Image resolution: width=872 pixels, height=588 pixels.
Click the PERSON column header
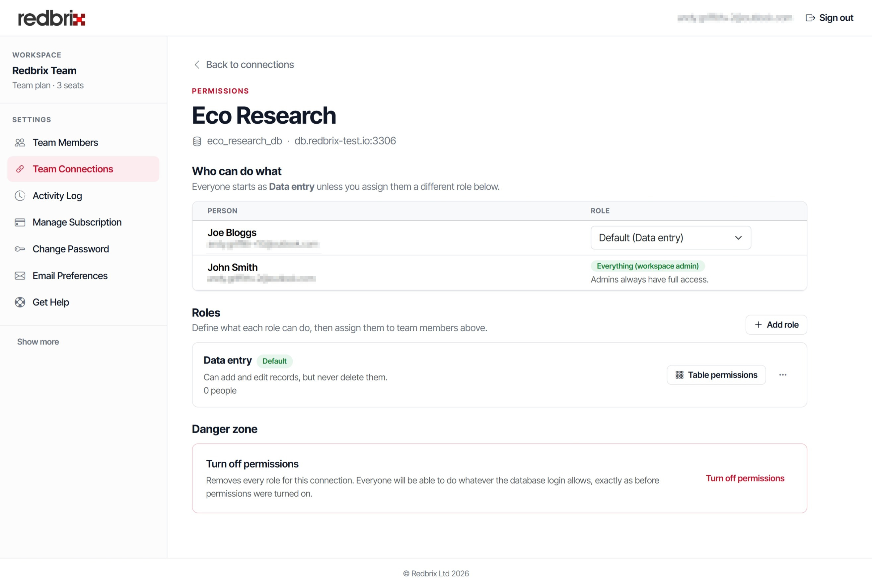223,211
